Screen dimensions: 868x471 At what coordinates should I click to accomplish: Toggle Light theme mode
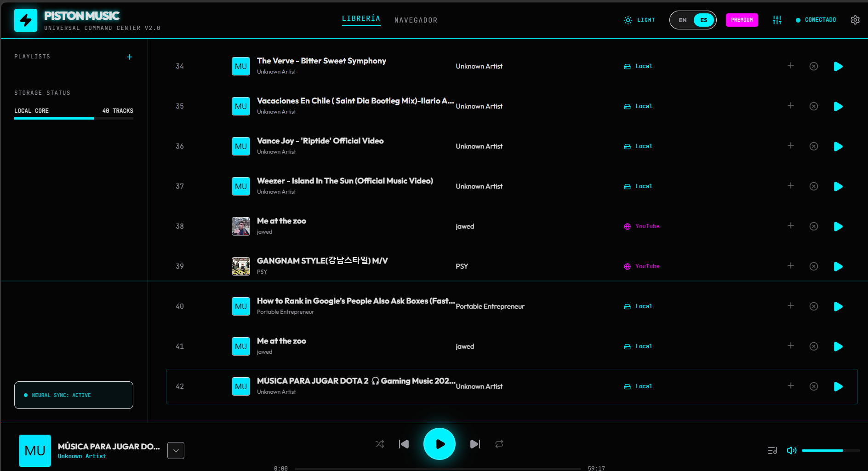click(x=639, y=20)
